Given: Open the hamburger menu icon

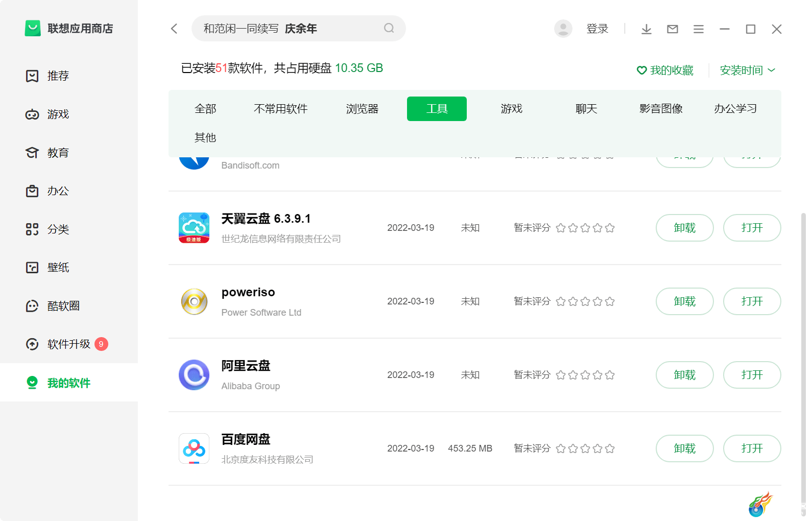Looking at the screenshot, I should pyautogui.click(x=699, y=29).
